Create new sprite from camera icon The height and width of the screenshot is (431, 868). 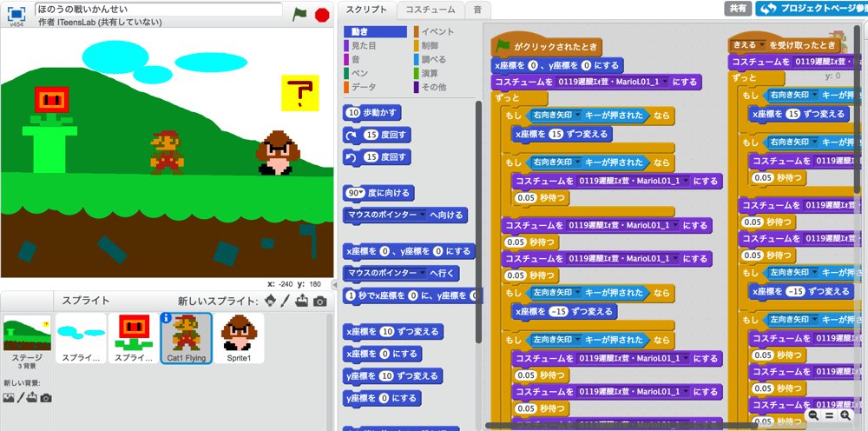click(x=319, y=302)
